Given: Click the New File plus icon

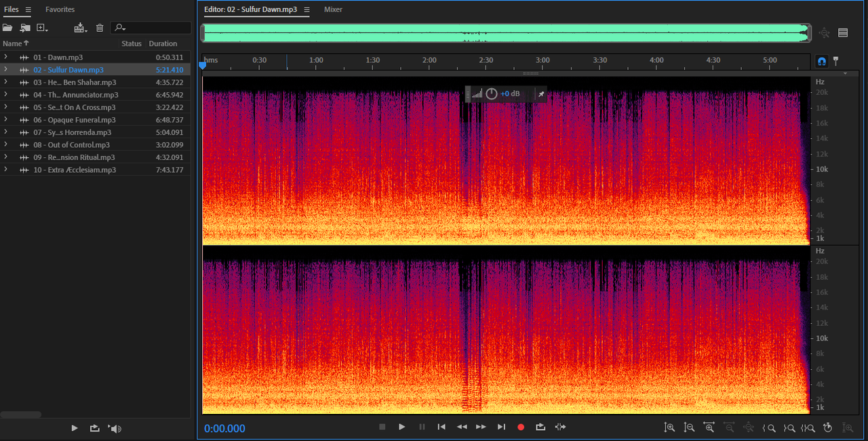Looking at the screenshot, I should [x=43, y=28].
